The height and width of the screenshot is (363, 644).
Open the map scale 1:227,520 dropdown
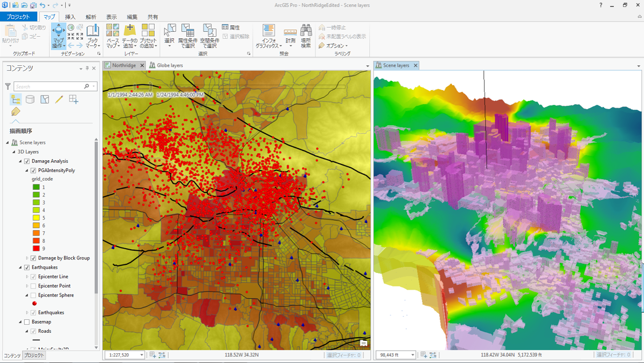click(x=142, y=355)
